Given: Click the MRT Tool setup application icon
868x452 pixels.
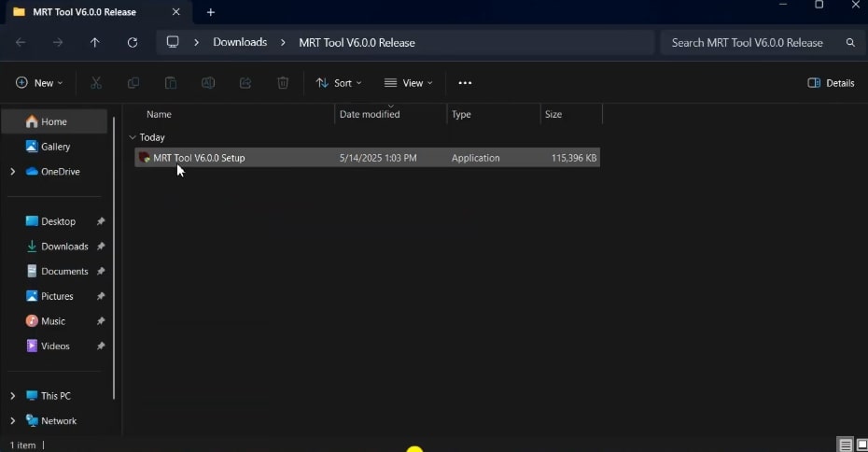Looking at the screenshot, I should point(145,158).
